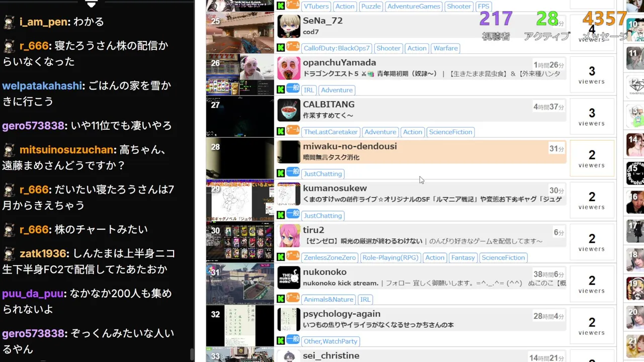644x362 pixels.
Task: Click the opanchuYamada channel avatar
Action: 289,68
